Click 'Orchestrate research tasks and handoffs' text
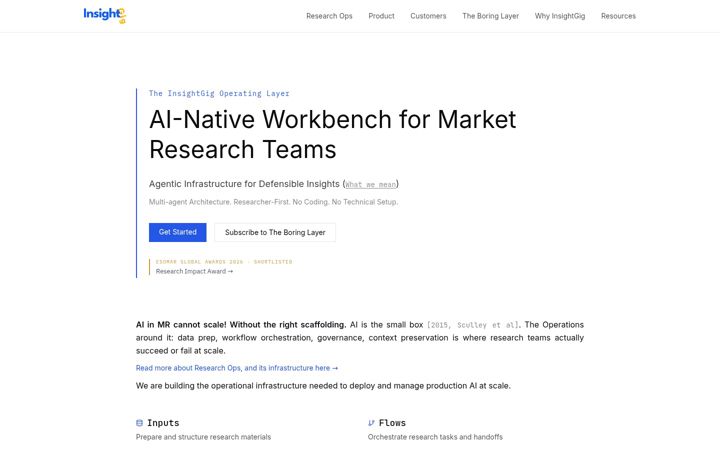Screen dimensions: 720x450 [x=435, y=437]
